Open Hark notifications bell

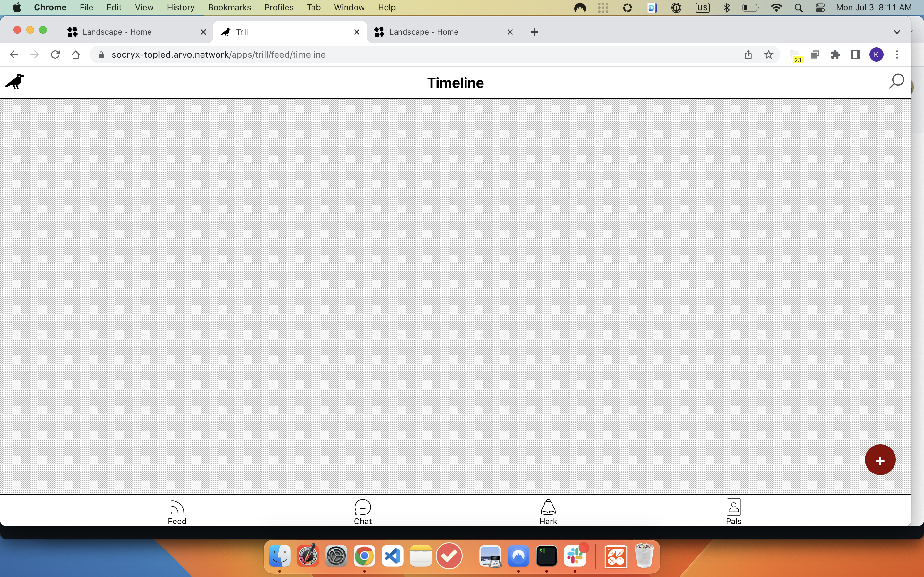548,512
